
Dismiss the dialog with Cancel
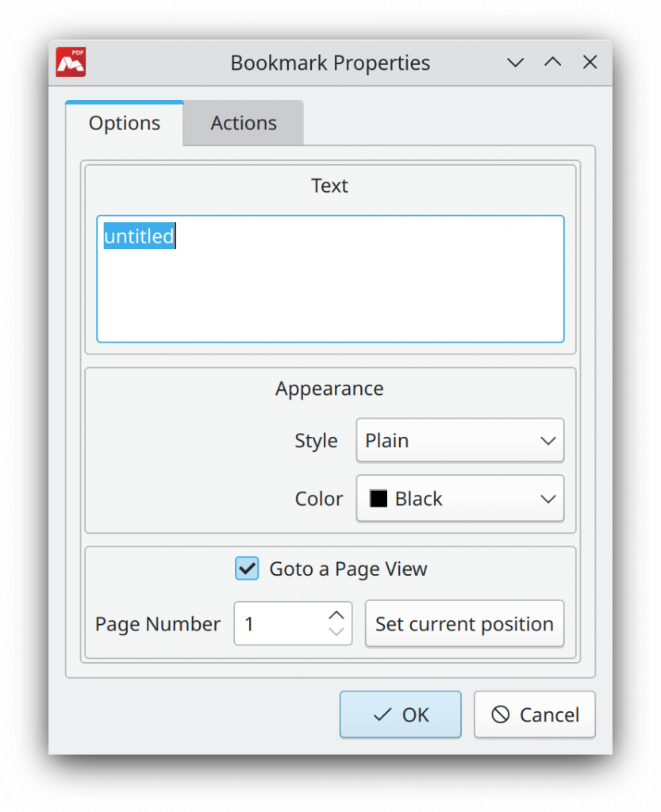coord(534,714)
